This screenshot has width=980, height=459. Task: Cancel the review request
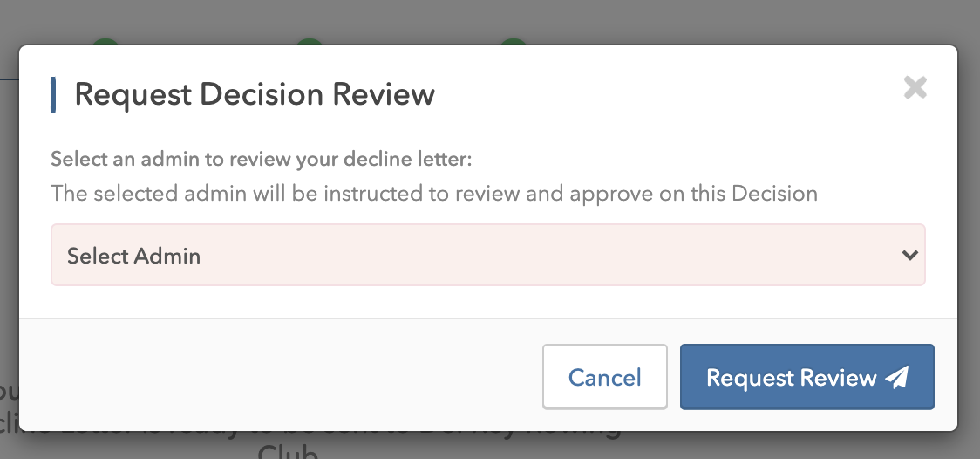click(604, 377)
